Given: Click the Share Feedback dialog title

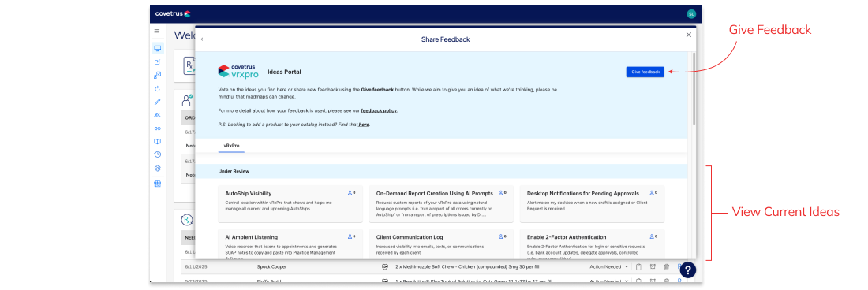Looking at the screenshot, I should 446,39.
